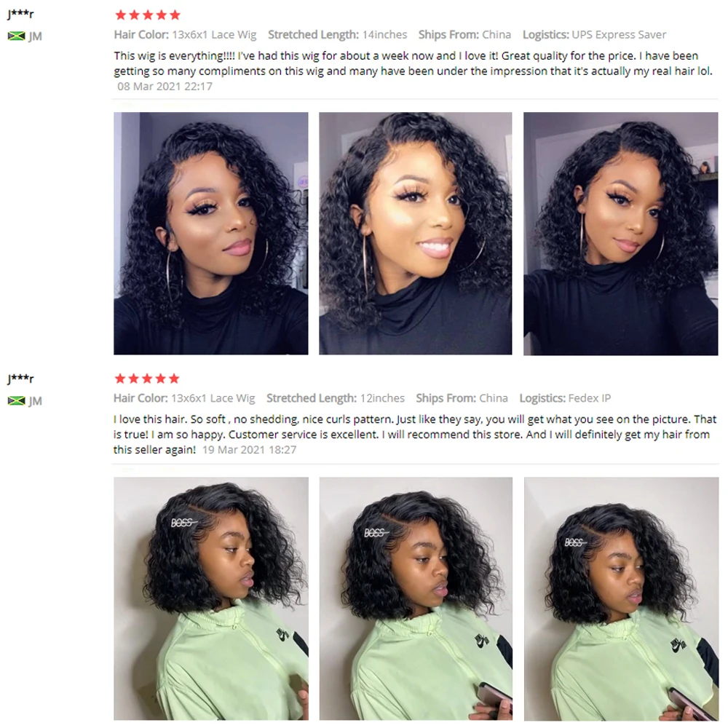Screen dimensions: 728x728
Task: Open middle smiling photo in first review
Action: pos(416,234)
